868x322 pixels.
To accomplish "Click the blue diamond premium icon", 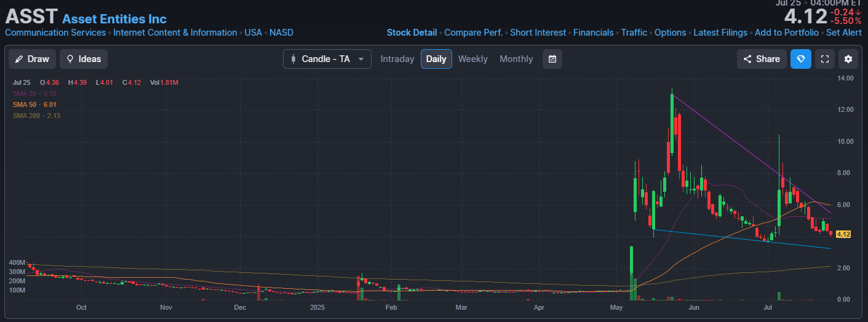I will [800, 59].
